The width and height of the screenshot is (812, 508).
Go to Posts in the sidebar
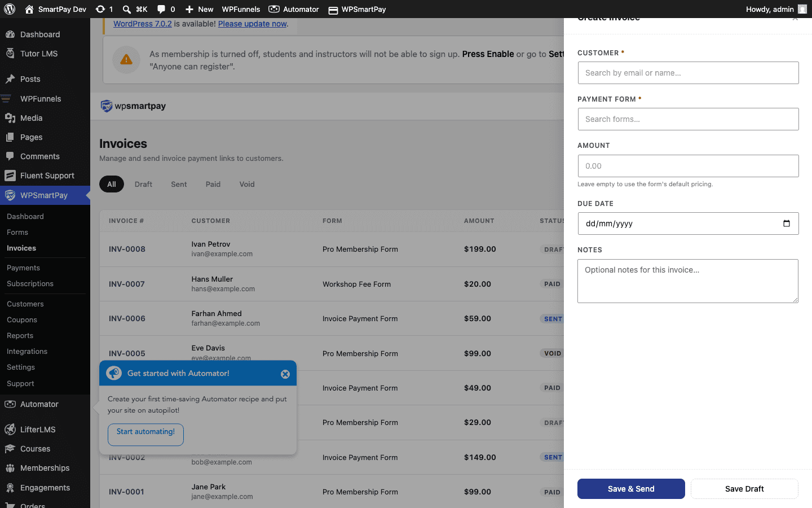click(45, 79)
